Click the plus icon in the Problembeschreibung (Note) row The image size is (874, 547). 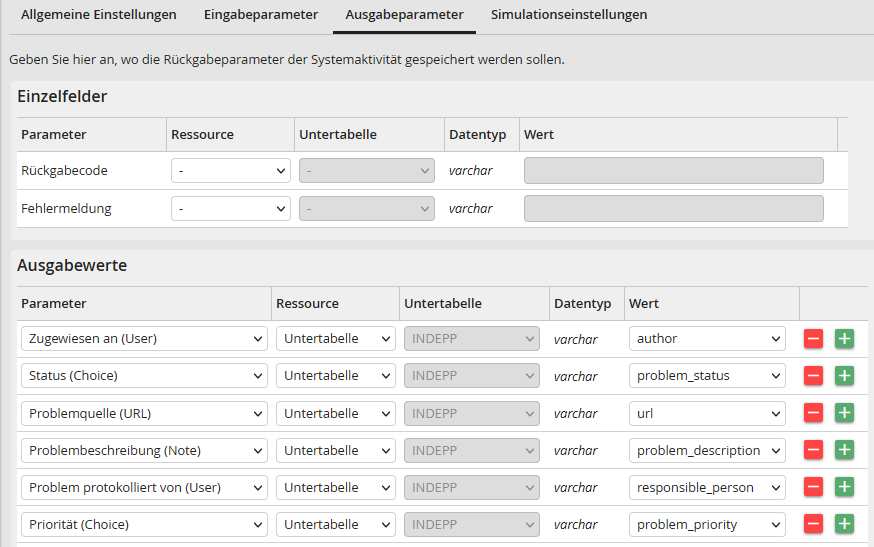tap(844, 450)
